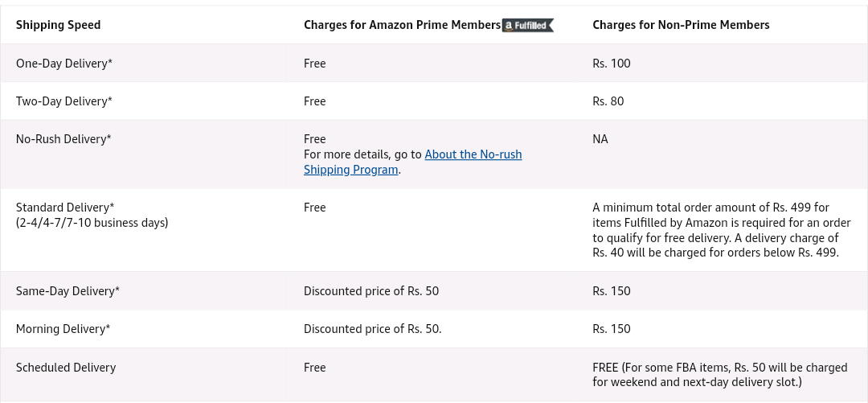This screenshot has height=403, width=868.
Task: Click the 2-4/4-7/7-10 business days text
Action: click(x=92, y=223)
